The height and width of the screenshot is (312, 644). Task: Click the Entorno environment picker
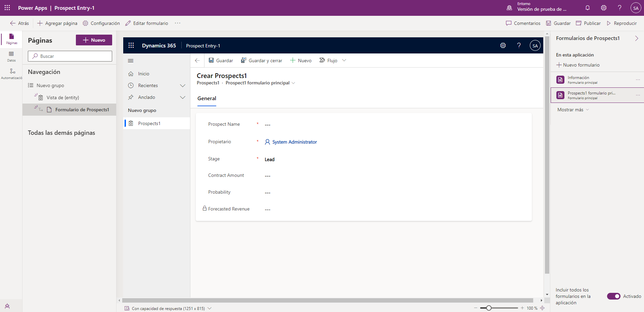[537, 7]
